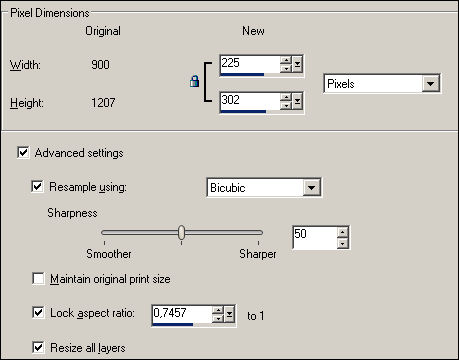This screenshot has width=459, height=360.
Task: Increase sharpness value with up arrow
Action: pos(342,232)
